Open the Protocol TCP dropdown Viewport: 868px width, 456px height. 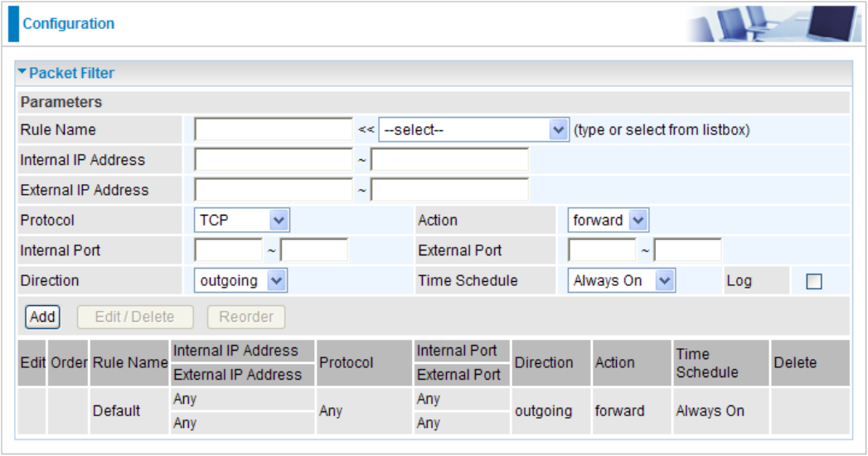pos(241,221)
